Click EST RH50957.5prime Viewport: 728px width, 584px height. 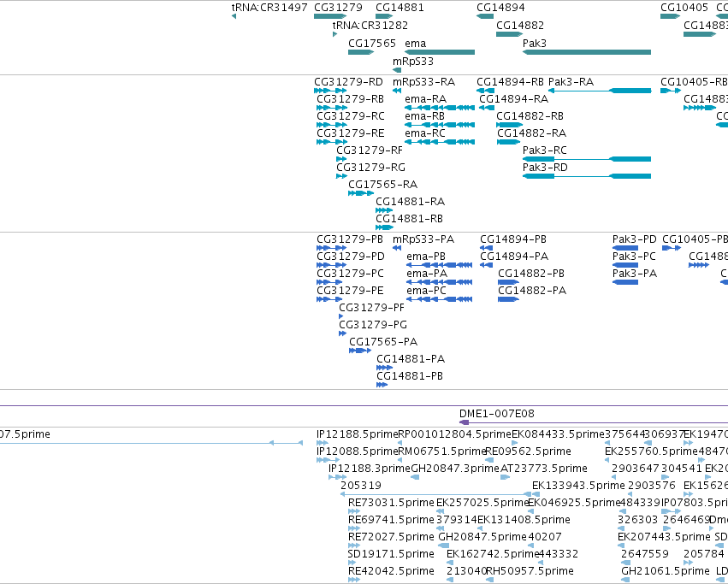[x=530, y=571]
